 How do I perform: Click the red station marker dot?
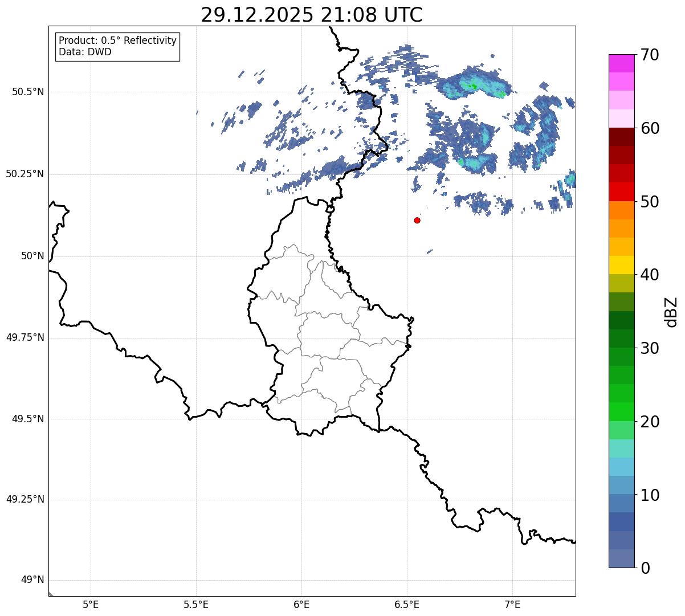tap(417, 220)
